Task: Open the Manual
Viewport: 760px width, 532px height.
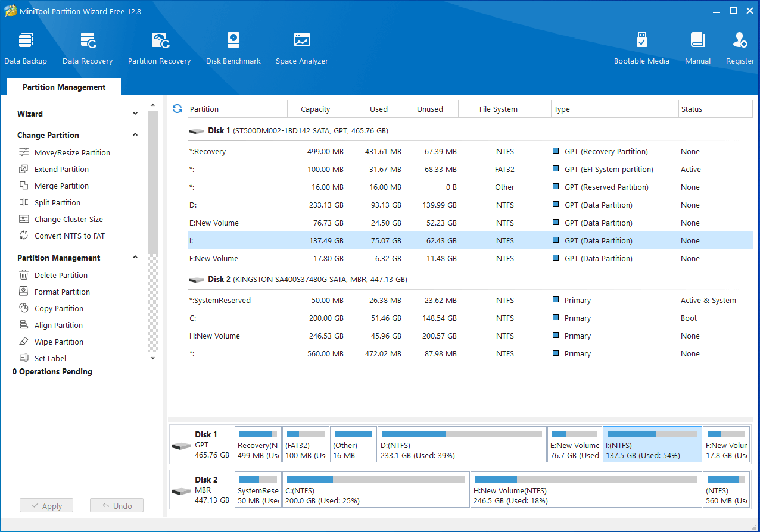Action: (x=697, y=48)
